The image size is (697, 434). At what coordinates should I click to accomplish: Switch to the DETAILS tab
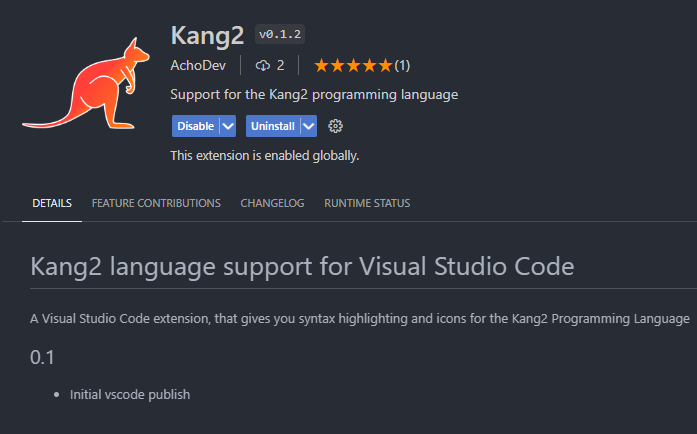point(52,203)
